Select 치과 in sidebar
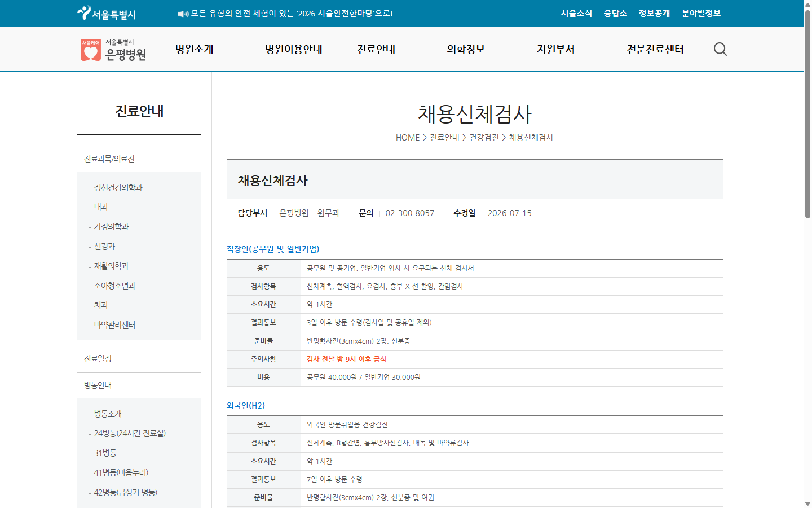The height and width of the screenshot is (508, 812). tap(101, 305)
